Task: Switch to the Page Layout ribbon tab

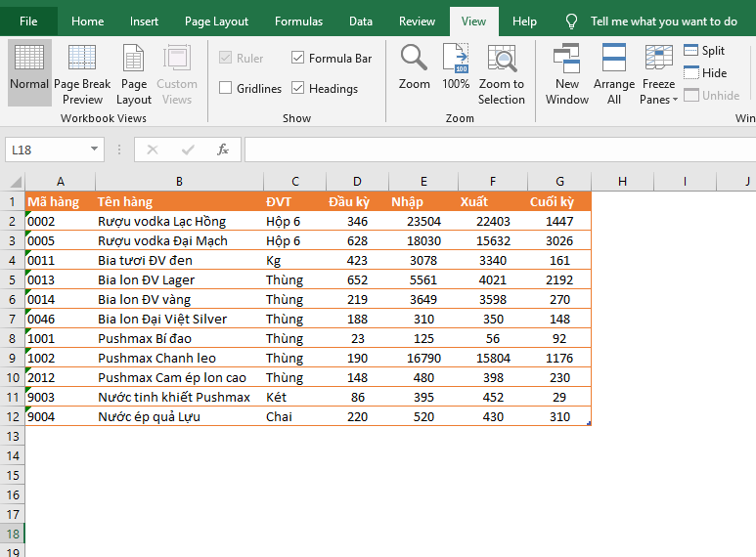Action: pyautogui.click(x=216, y=21)
